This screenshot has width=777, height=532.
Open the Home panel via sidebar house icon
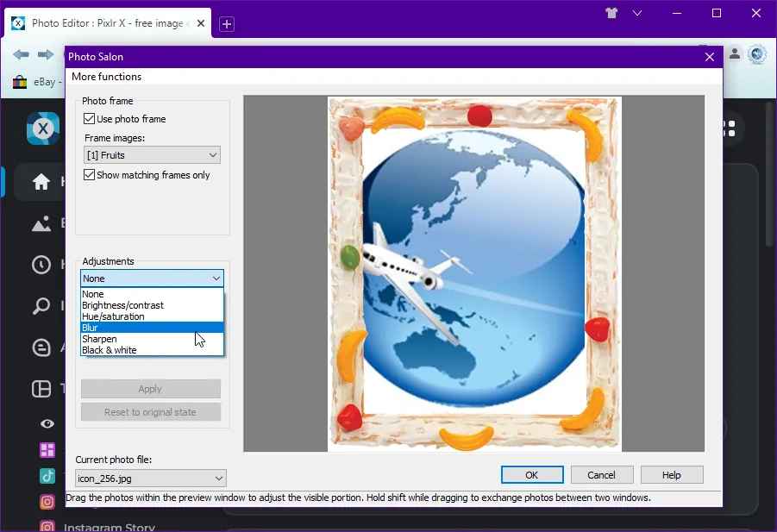tap(41, 182)
